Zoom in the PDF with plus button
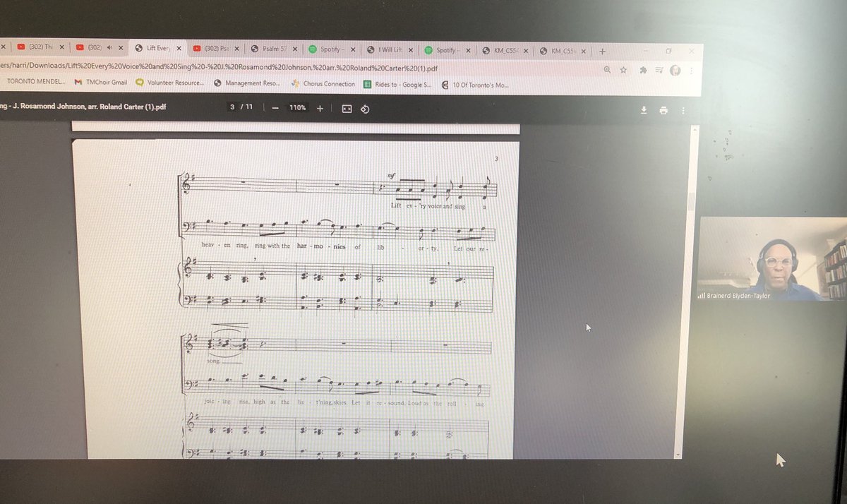Viewport: 847px width, 504px height. [320, 108]
